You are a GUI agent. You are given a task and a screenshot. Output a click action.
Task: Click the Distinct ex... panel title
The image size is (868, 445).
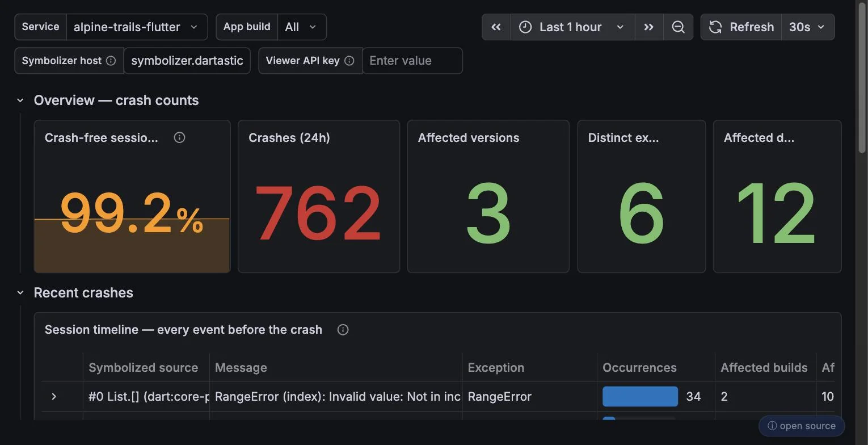point(623,138)
